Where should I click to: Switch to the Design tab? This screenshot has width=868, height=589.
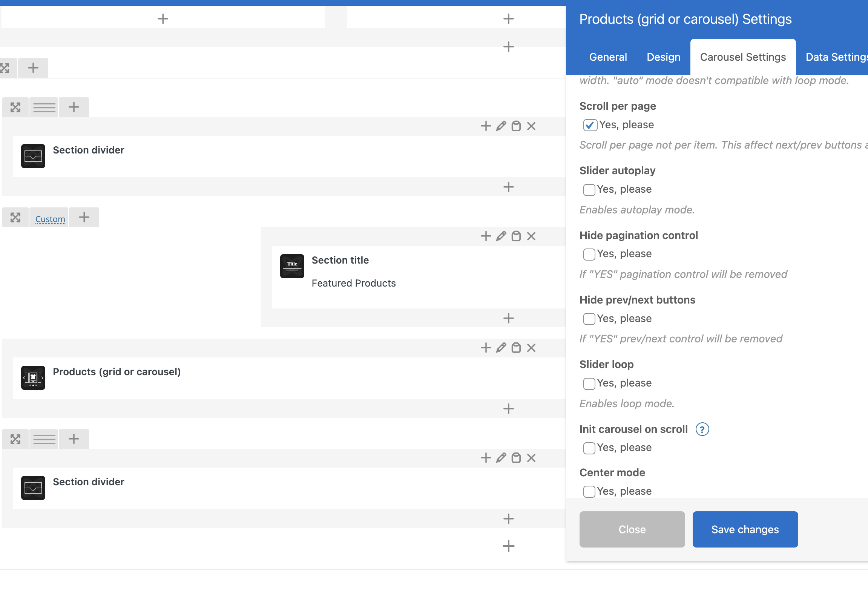(x=663, y=57)
